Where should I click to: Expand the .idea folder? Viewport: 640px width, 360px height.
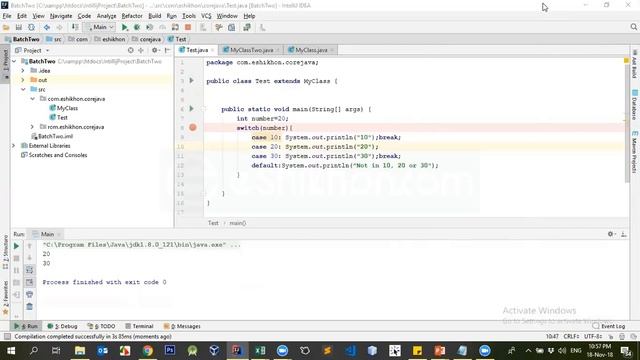coord(23,71)
